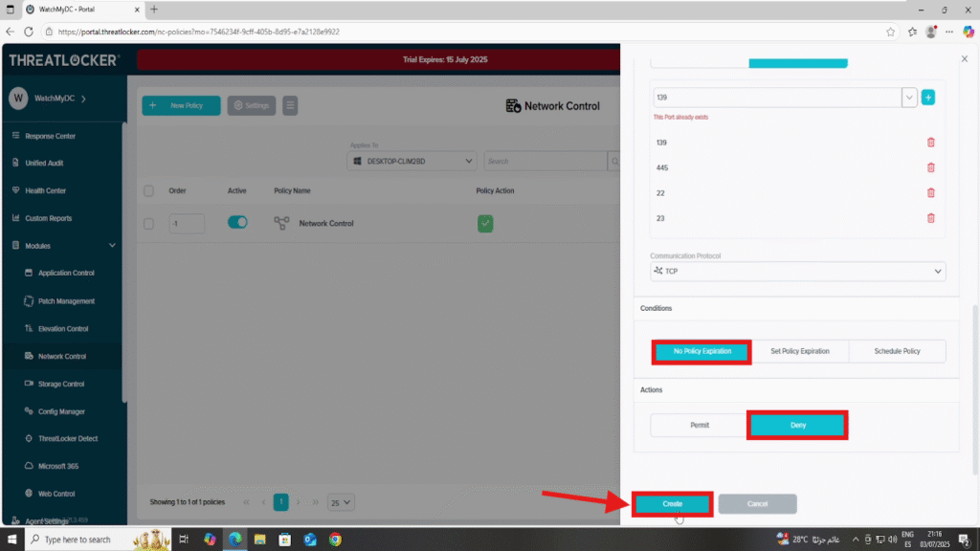This screenshot has width=980, height=551.
Task: Click the green permit Policy Action icon
Action: [x=485, y=223]
